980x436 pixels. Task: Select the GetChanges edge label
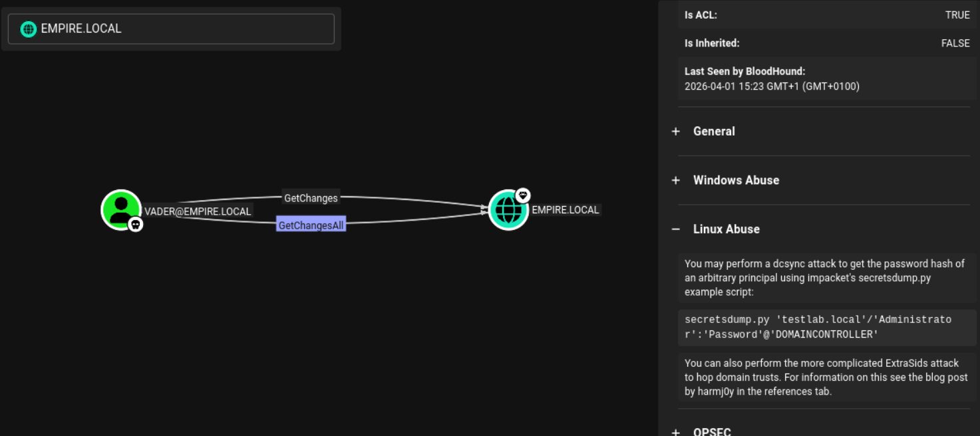311,197
